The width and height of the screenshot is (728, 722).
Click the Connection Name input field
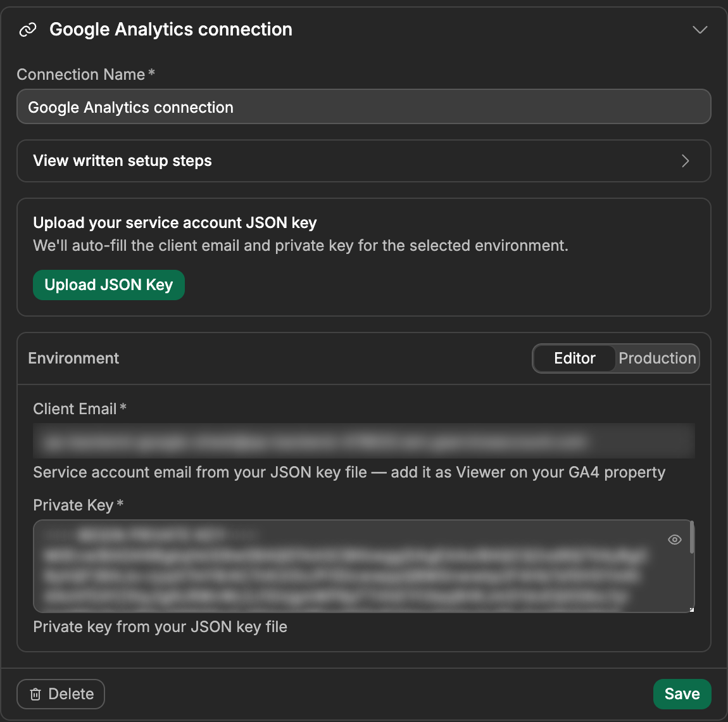pyautogui.click(x=364, y=107)
